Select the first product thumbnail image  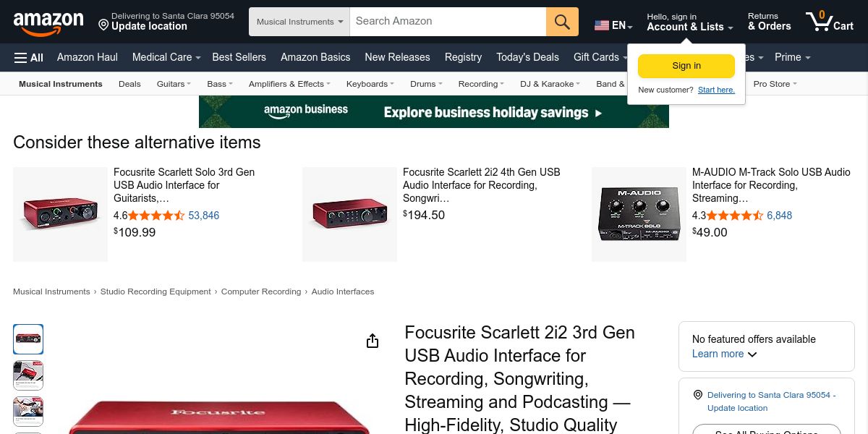(28, 339)
